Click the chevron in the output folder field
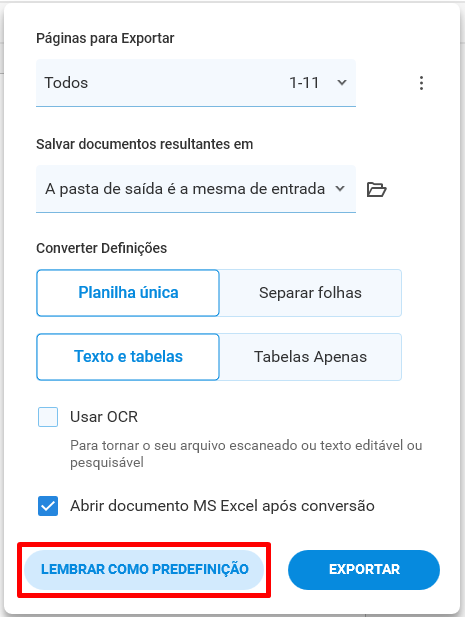465x617 pixels. [x=340, y=189]
